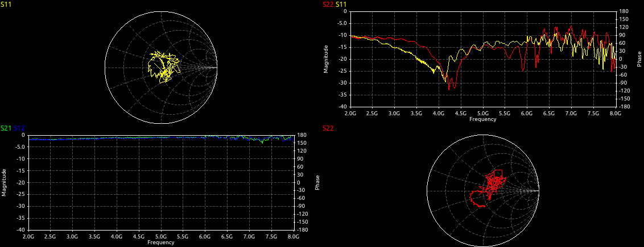Click the yellow S11 Smith chart title

pyautogui.click(x=7, y=5)
